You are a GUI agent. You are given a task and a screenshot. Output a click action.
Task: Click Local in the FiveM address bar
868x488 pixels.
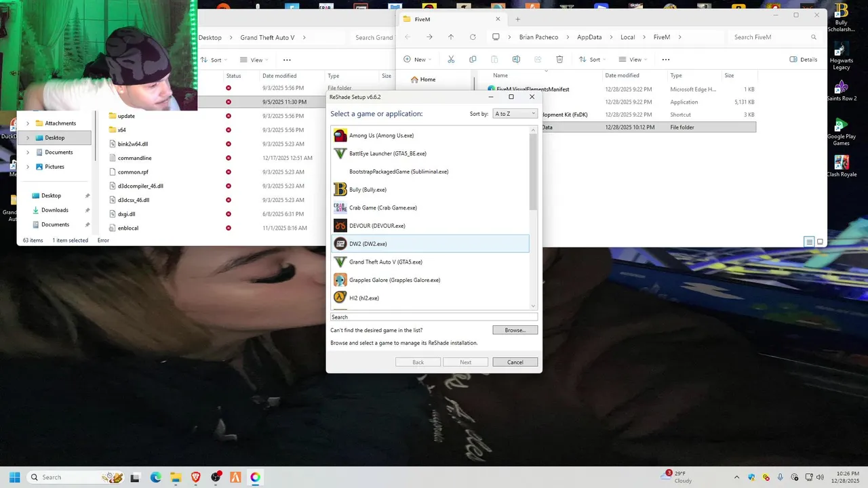(x=628, y=37)
